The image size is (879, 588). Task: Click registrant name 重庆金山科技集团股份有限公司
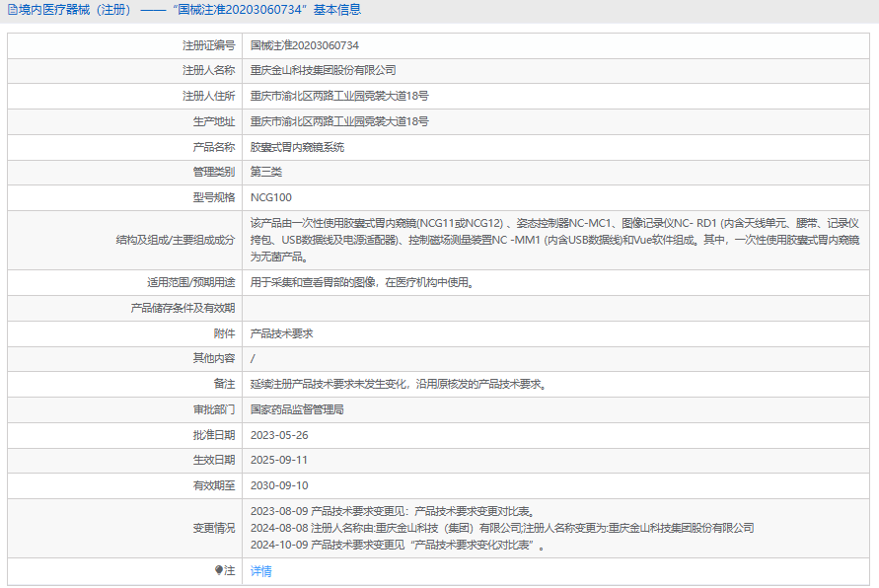coord(323,71)
